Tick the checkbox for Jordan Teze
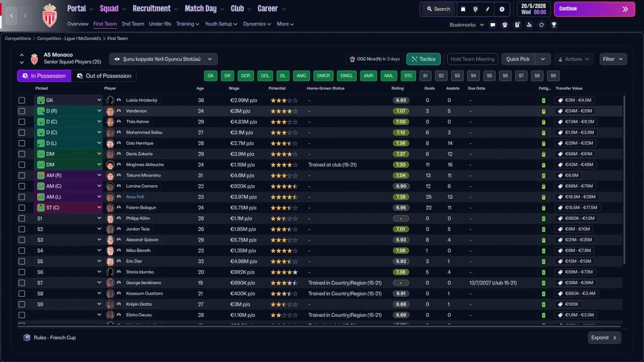Screen dimensions: 644x362 point(22,229)
